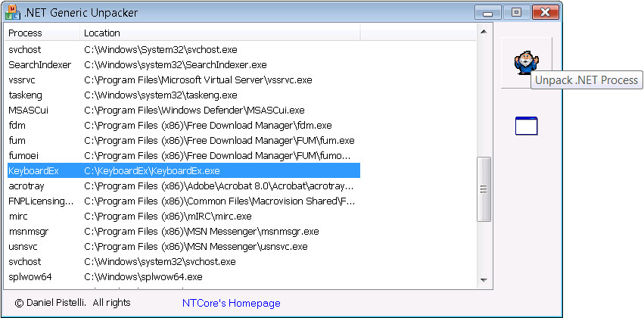644x318 pixels.
Task: Click the vertical scrollbar thumb
Action: [484, 189]
